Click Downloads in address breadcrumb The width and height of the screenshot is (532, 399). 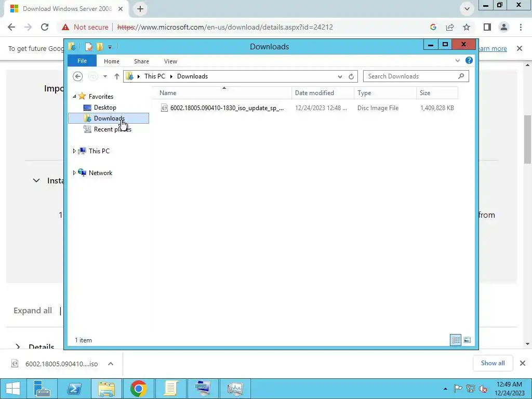coord(192,76)
